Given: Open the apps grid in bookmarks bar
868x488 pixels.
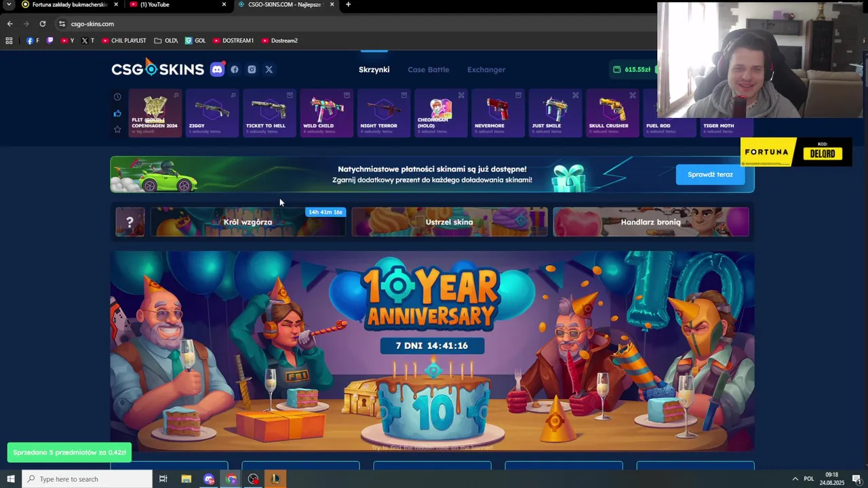Looking at the screenshot, I should (x=9, y=41).
